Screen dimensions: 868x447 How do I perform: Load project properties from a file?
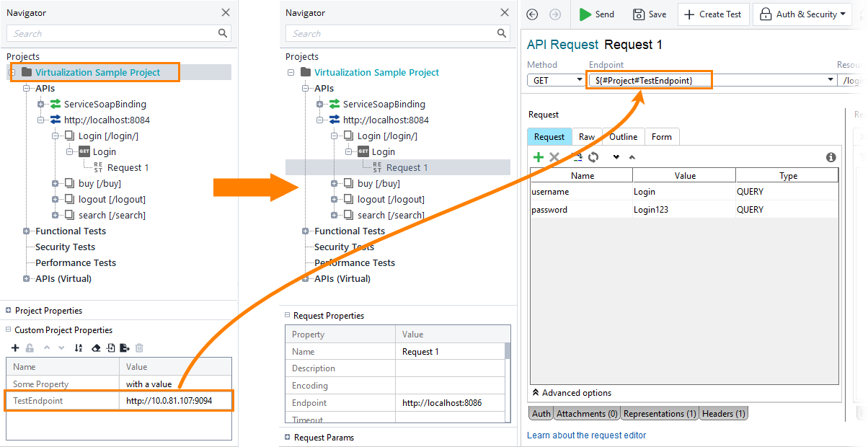(110, 348)
